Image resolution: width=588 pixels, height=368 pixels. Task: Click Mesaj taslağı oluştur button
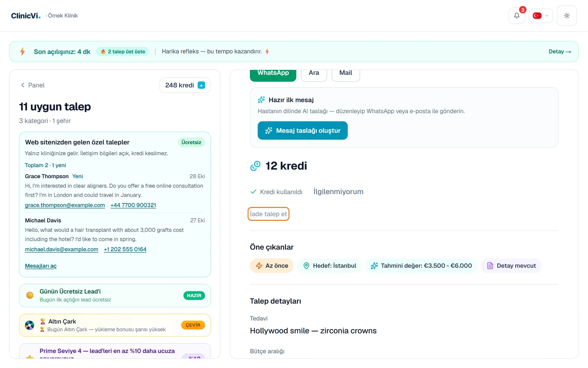pyautogui.click(x=303, y=131)
